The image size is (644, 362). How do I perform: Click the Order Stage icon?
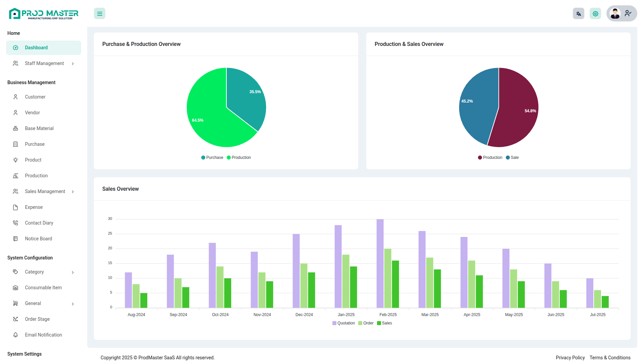[x=15, y=319]
